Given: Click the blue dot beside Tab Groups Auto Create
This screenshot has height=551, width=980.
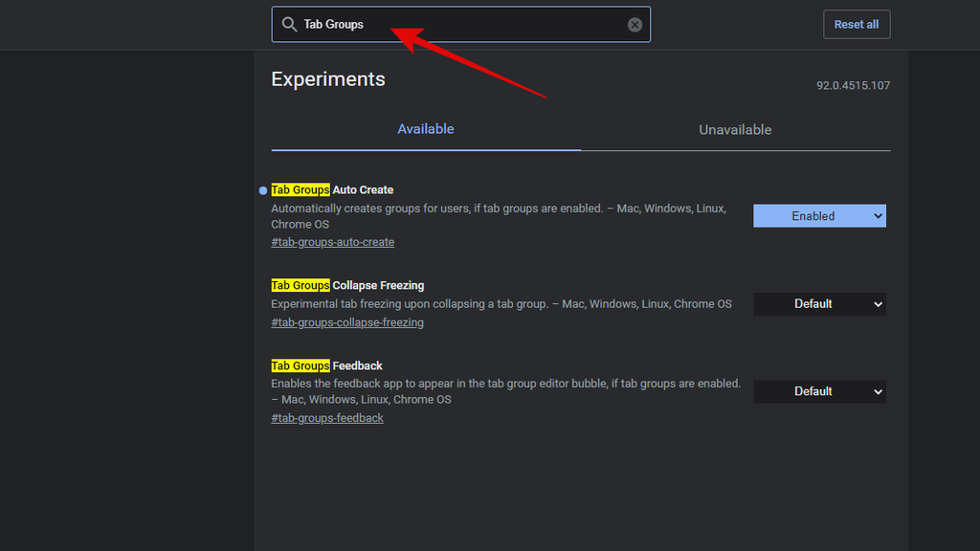Looking at the screenshot, I should (x=262, y=190).
